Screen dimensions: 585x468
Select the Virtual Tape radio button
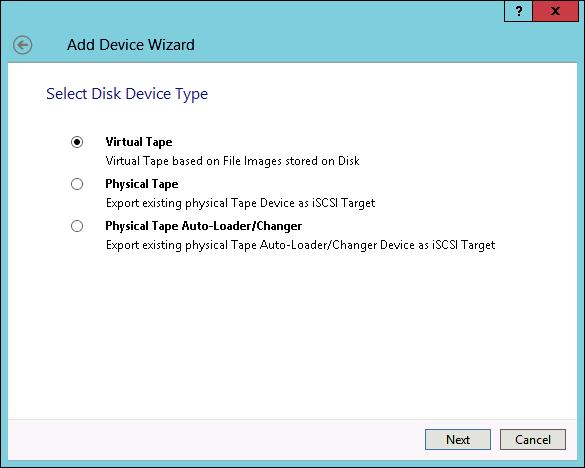point(77,142)
